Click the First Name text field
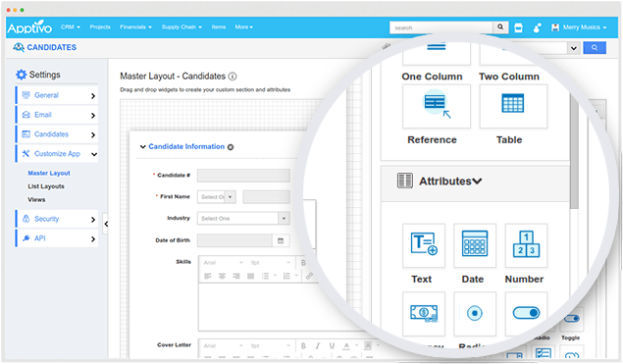The height and width of the screenshot is (364, 623). [x=266, y=196]
